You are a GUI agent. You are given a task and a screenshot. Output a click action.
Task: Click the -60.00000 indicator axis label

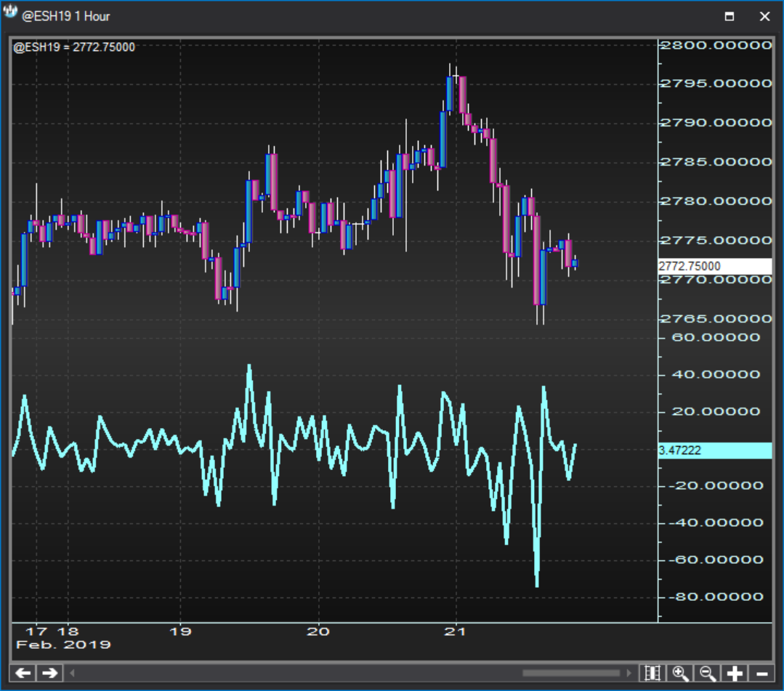(x=717, y=559)
